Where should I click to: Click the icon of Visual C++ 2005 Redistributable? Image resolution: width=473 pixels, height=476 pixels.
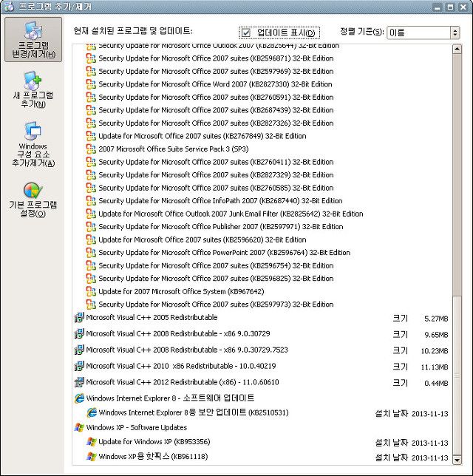coord(79,318)
